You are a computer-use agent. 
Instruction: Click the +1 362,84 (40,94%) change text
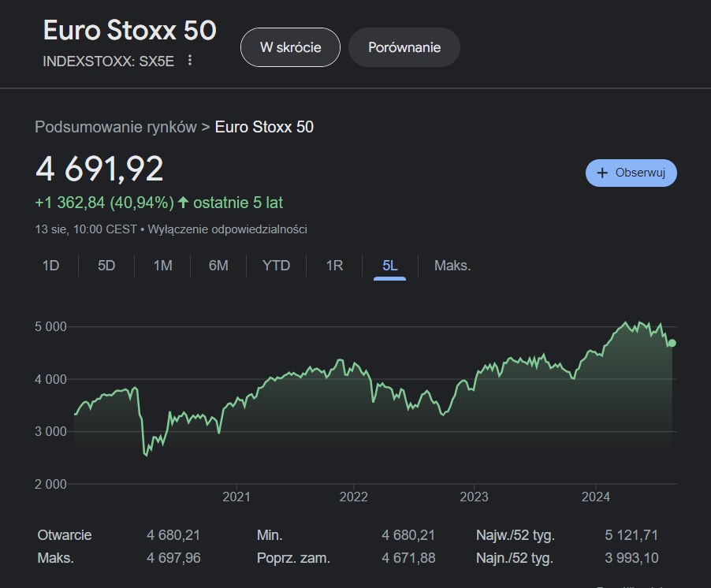point(105,203)
